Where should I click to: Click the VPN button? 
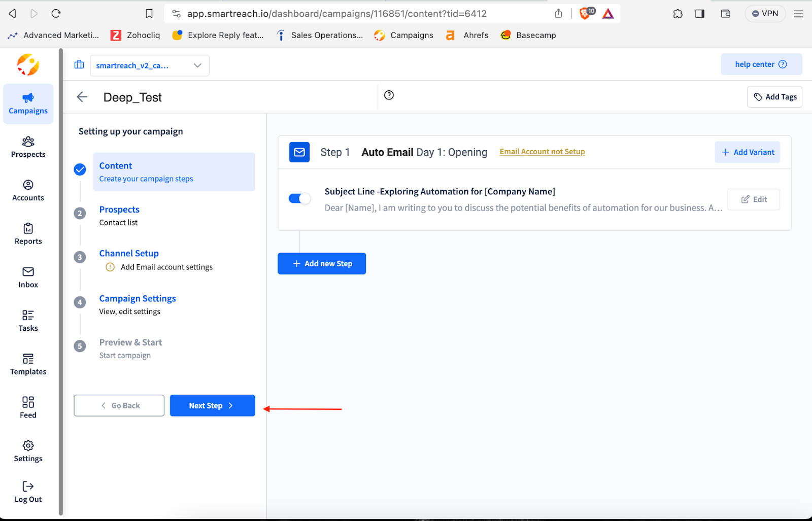765,14
